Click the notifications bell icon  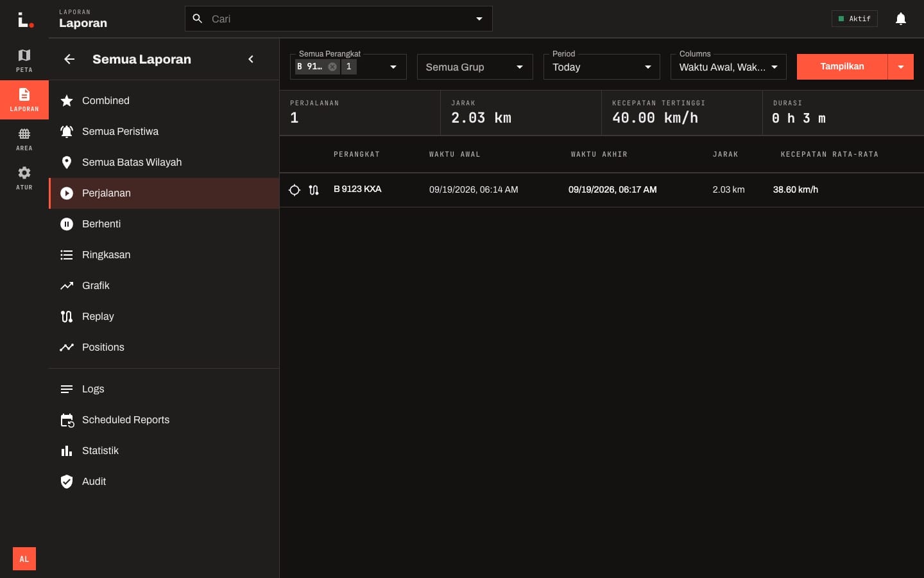pos(901,19)
